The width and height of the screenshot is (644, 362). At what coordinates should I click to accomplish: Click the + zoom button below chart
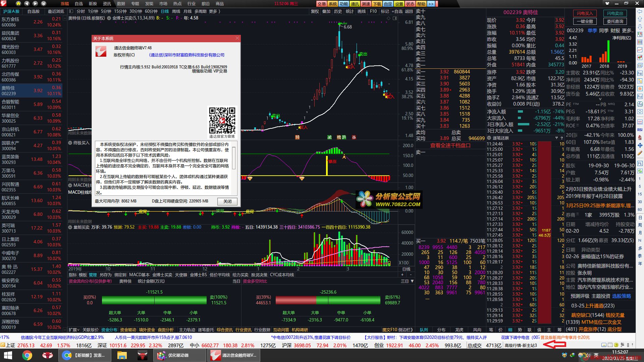[x=402, y=275]
